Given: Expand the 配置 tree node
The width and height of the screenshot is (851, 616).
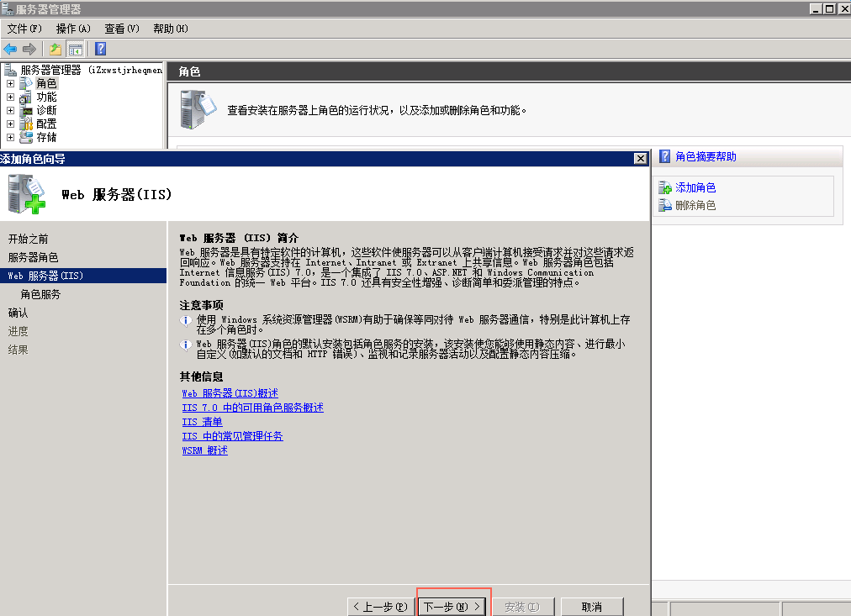Looking at the screenshot, I should pos(10,124).
